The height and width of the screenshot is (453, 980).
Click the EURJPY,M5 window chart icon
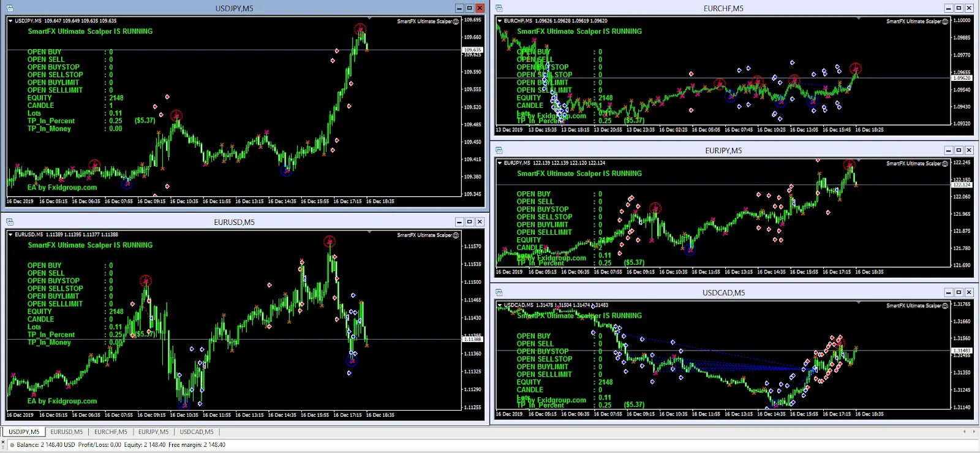(x=499, y=150)
